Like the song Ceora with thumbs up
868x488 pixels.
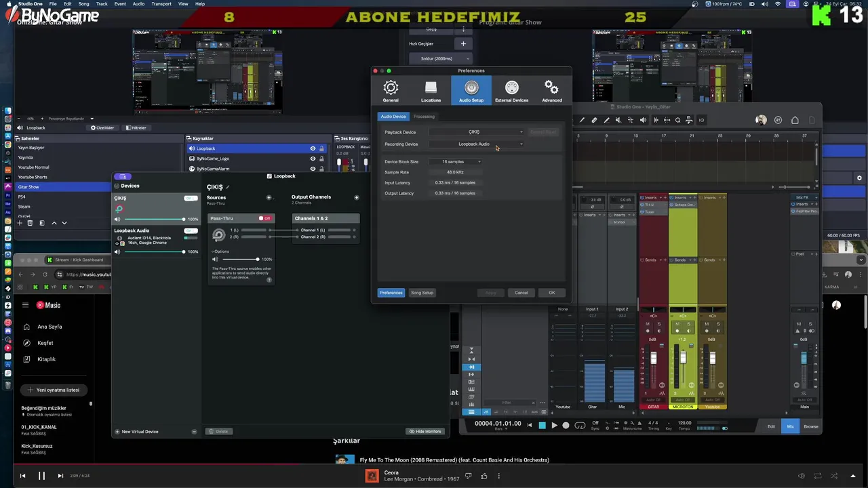(x=484, y=476)
